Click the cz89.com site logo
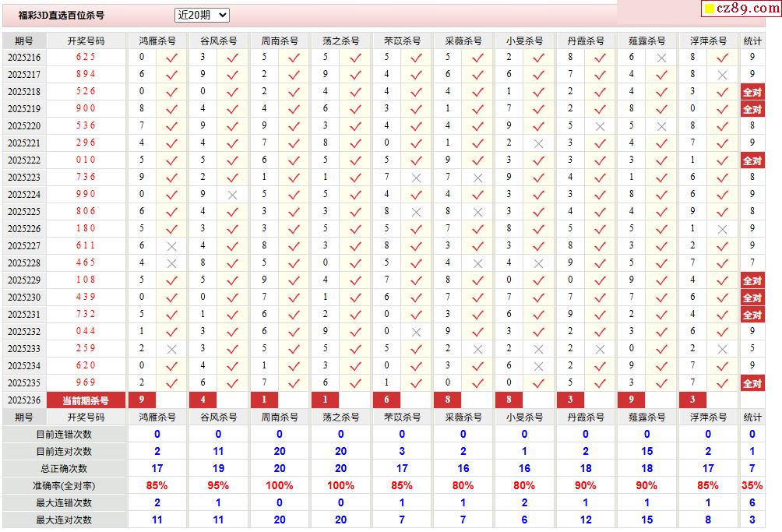 741,9
